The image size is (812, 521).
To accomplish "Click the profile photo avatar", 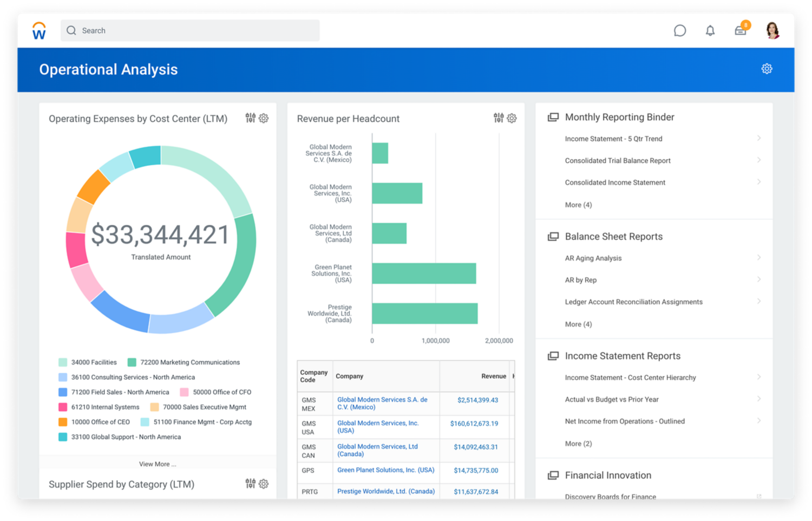I will point(771,30).
